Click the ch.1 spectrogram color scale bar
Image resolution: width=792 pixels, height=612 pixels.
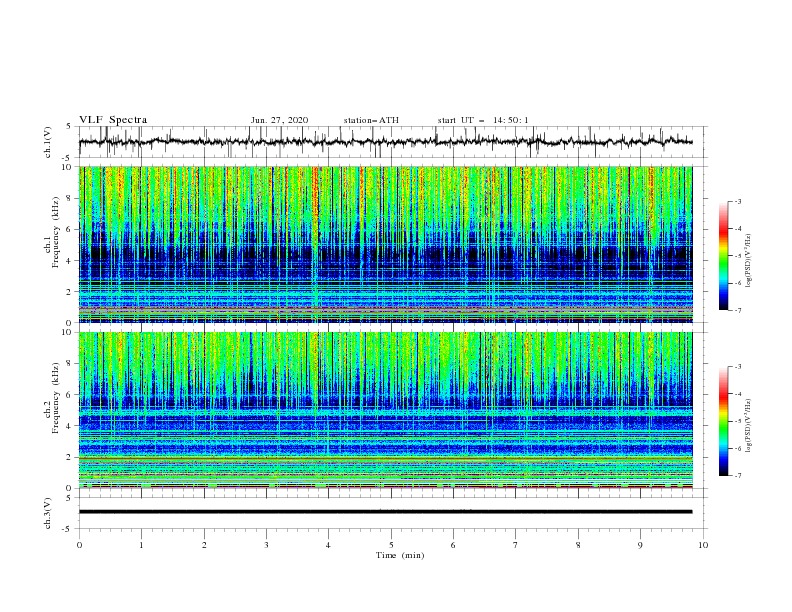723,255
